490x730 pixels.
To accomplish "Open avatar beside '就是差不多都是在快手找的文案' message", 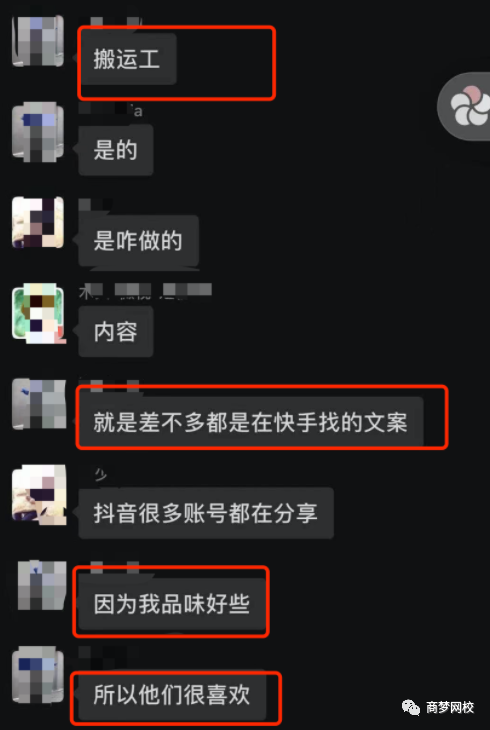I will 38,403.
